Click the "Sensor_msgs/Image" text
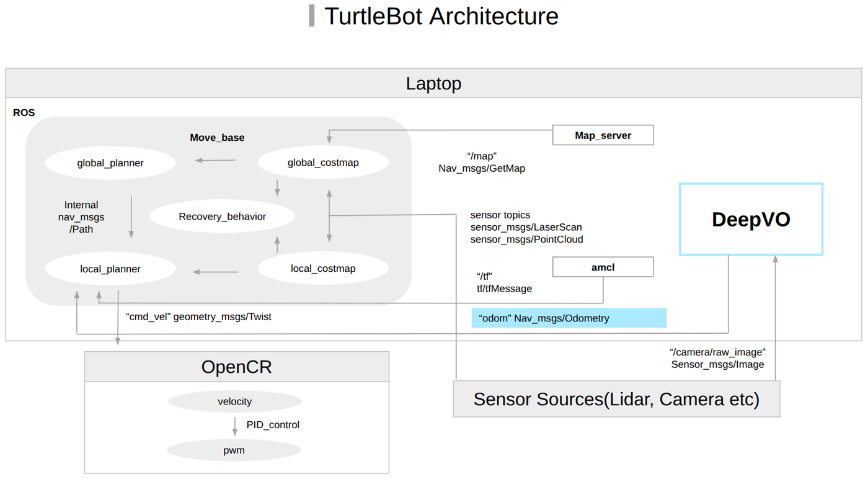This screenshot has height=479, width=868. click(x=717, y=365)
